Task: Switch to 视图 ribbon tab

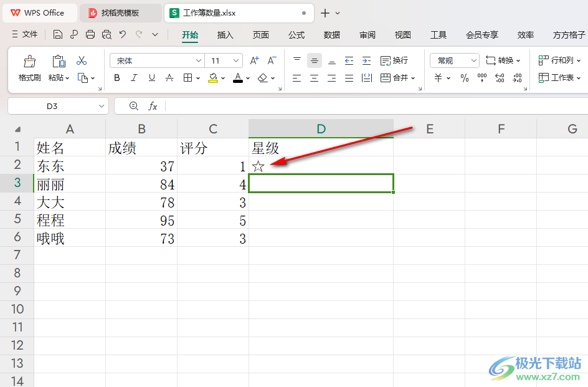Action: coord(403,35)
